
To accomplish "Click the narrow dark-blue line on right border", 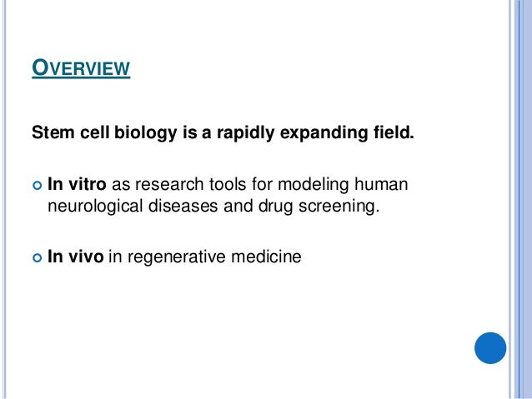I will click(519, 199).
